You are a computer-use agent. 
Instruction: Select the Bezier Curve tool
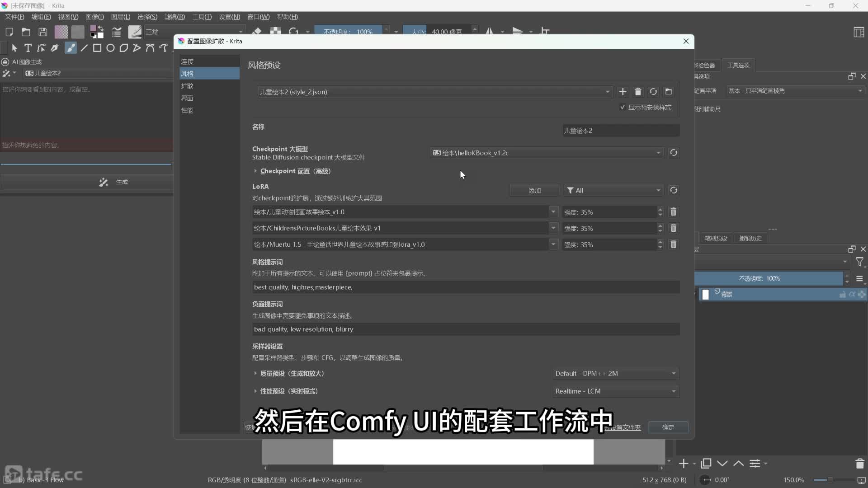[x=150, y=48]
